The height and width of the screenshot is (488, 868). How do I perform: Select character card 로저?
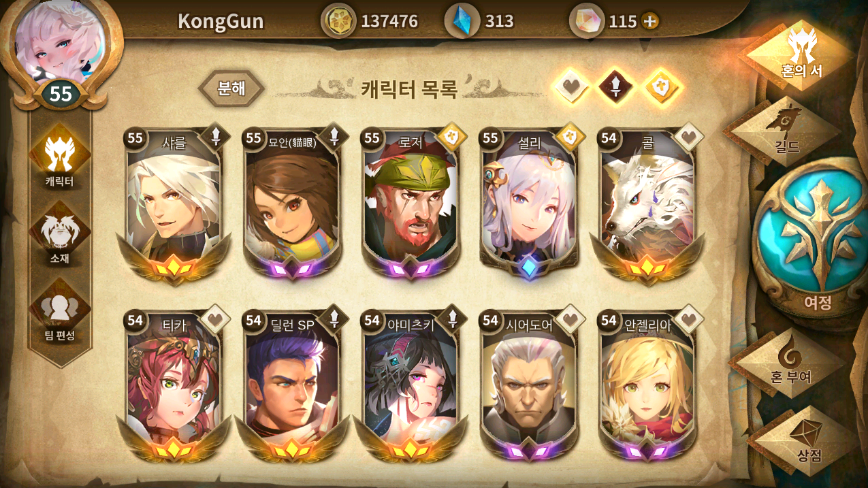(410, 204)
